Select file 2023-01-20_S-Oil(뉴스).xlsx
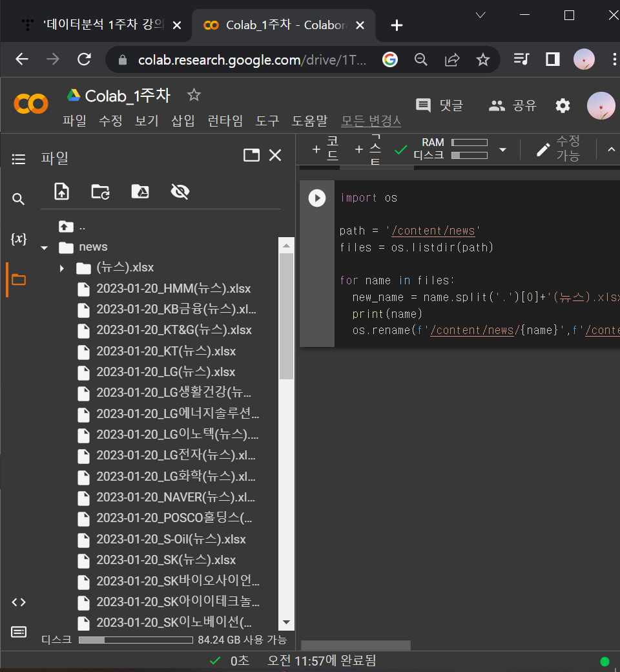Screen dimensions: 620x672 171,539
